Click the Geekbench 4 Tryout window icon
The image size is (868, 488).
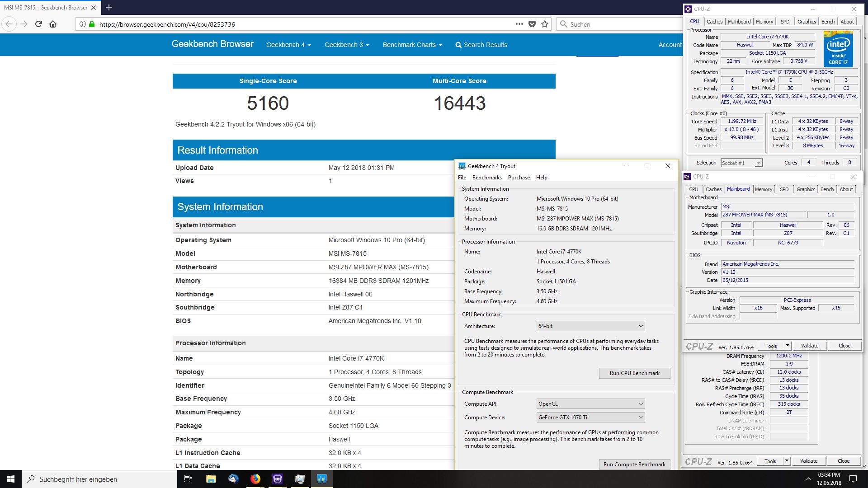point(462,166)
